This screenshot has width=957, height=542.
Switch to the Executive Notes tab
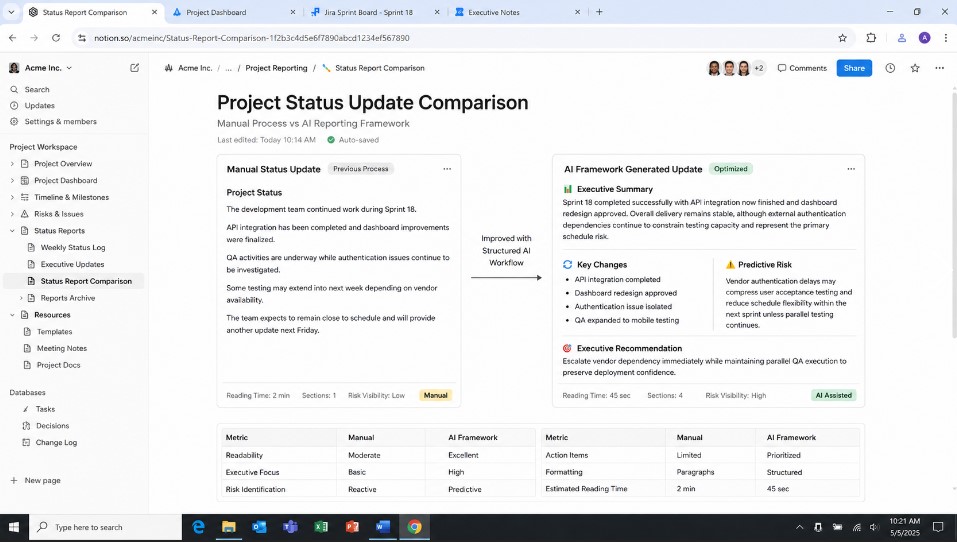click(x=518, y=12)
